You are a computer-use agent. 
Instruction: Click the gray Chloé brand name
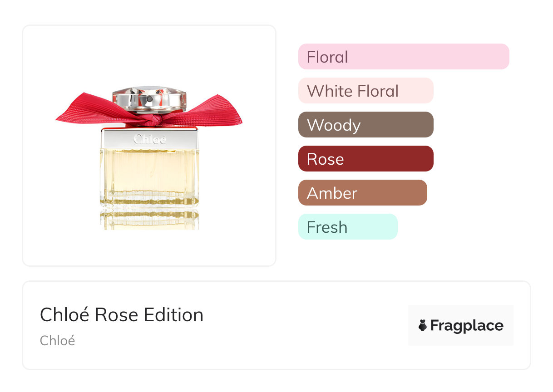pos(57,341)
